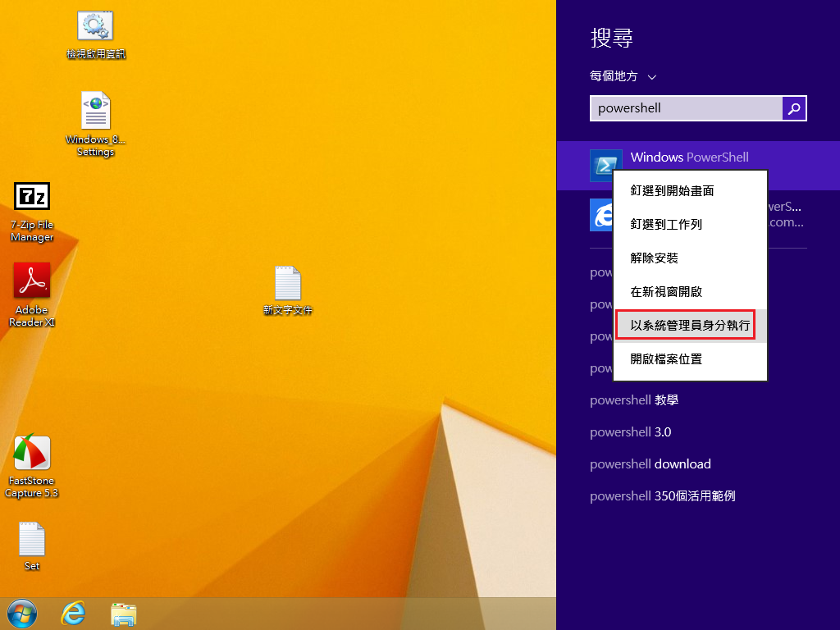
Task: Expand the 每個地方 search scope dropdown
Action: (x=623, y=76)
